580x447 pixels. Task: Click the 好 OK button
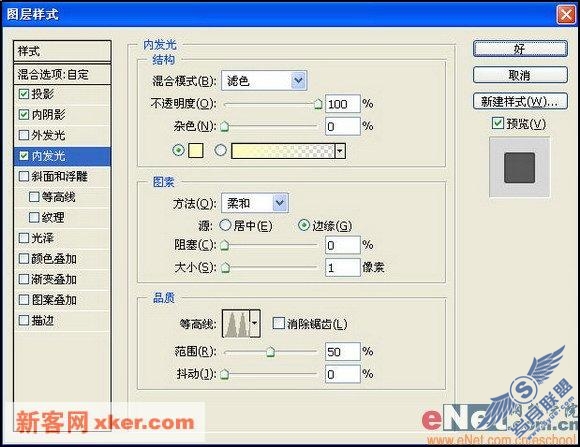(520, 49)
